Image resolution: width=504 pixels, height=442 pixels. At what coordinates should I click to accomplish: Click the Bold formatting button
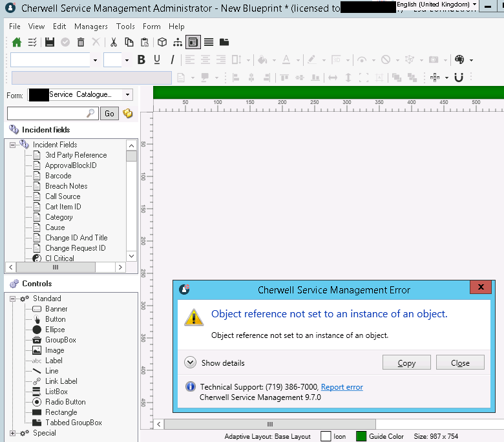(141, 59)
